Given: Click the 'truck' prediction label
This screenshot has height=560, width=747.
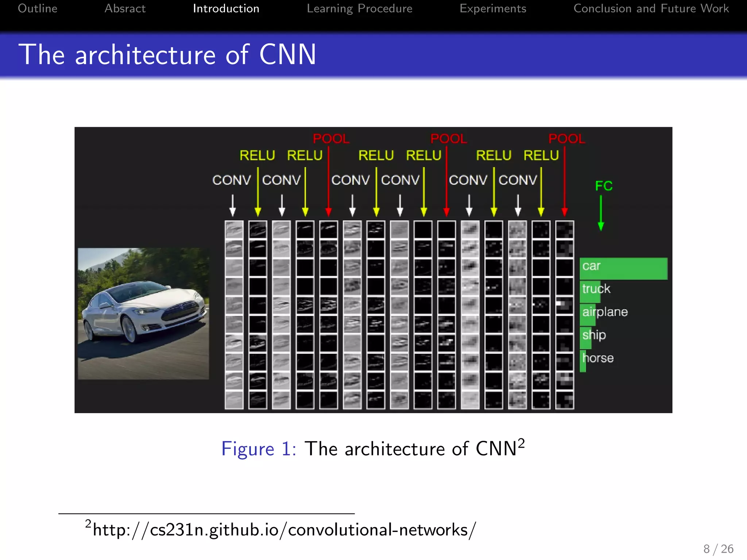Looking at the screenshot, I should [596, 289].
